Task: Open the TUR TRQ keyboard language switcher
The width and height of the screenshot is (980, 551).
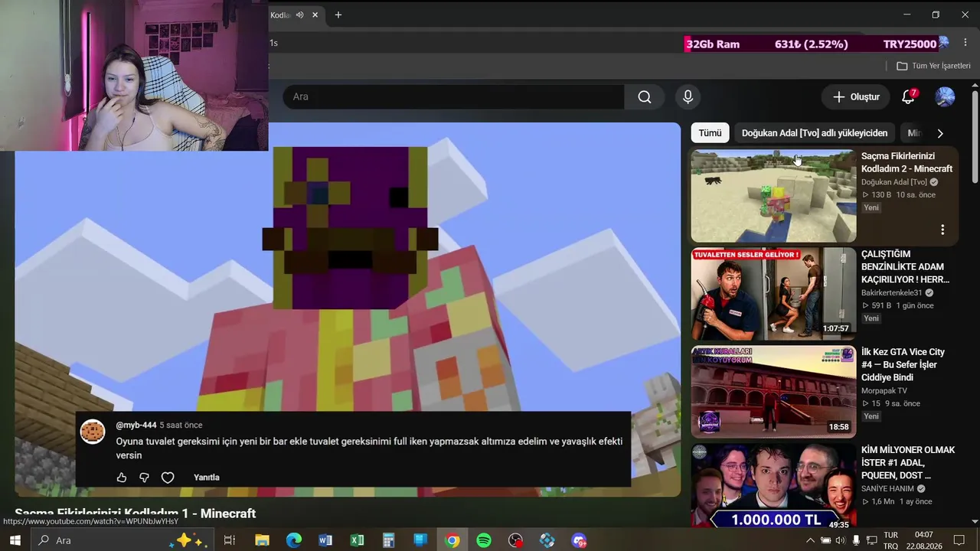Action: point(890,540)
